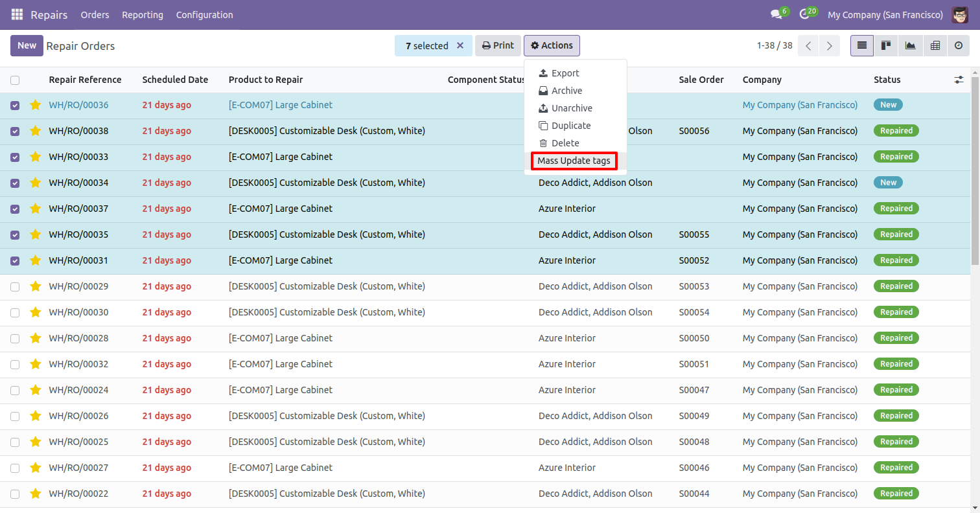The width and height of the screenshot is (980, 513).
Task: Switch to graph view
Action: [x=911, y=46]
